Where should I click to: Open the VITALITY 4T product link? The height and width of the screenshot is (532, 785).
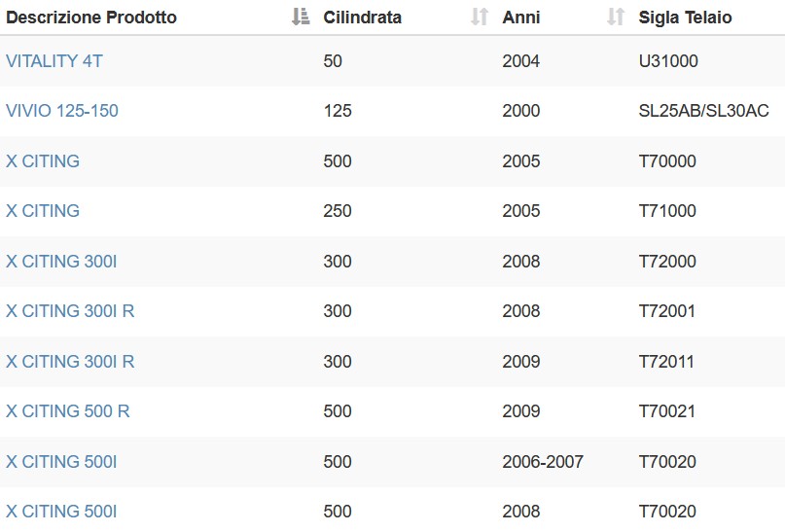click(54, 61)
